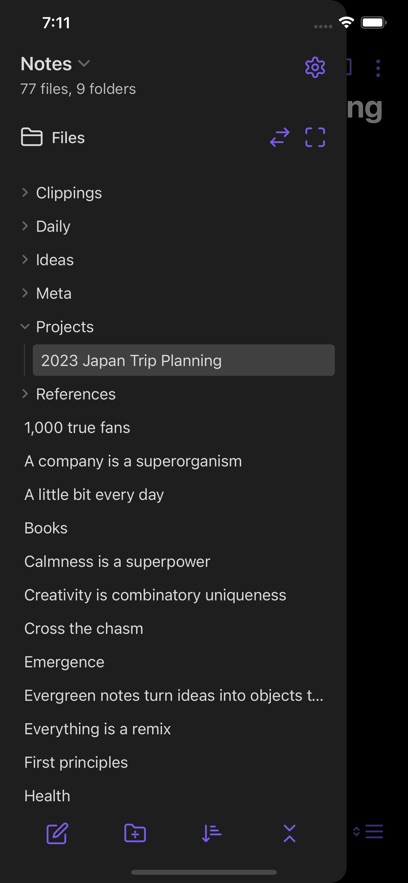This screenshot has height=883, width=408.
Task: Open the First principles note
Action: 76,762
